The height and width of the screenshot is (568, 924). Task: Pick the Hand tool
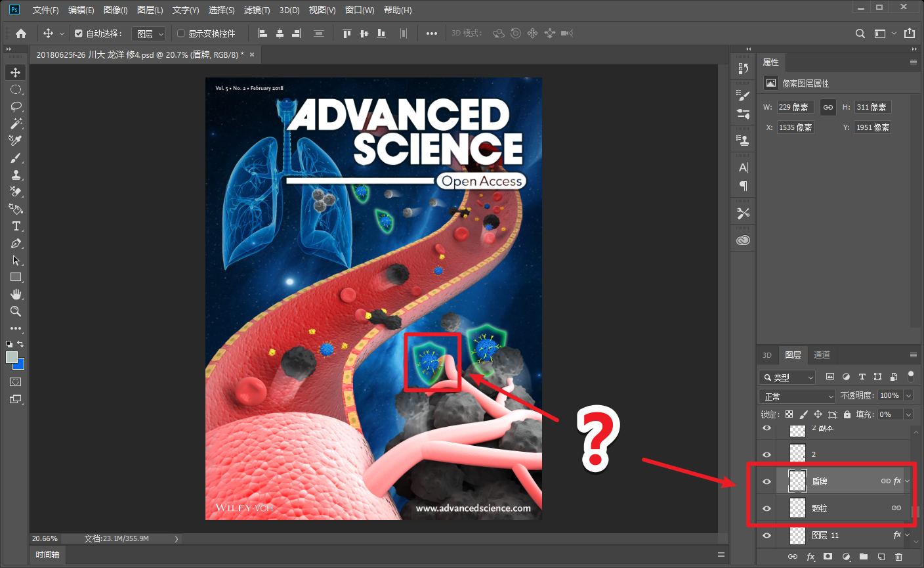(x=16, y=294)
